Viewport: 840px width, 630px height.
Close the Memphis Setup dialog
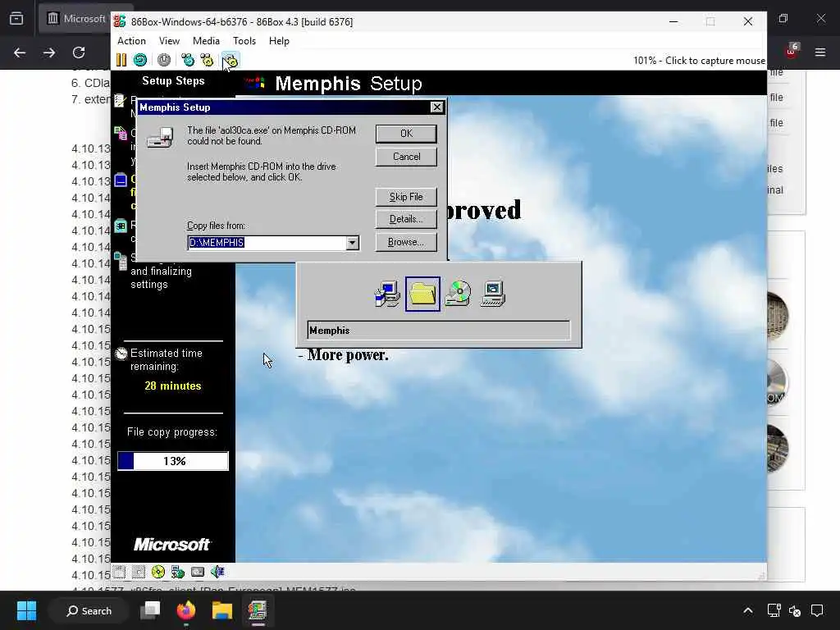[437, 107]
